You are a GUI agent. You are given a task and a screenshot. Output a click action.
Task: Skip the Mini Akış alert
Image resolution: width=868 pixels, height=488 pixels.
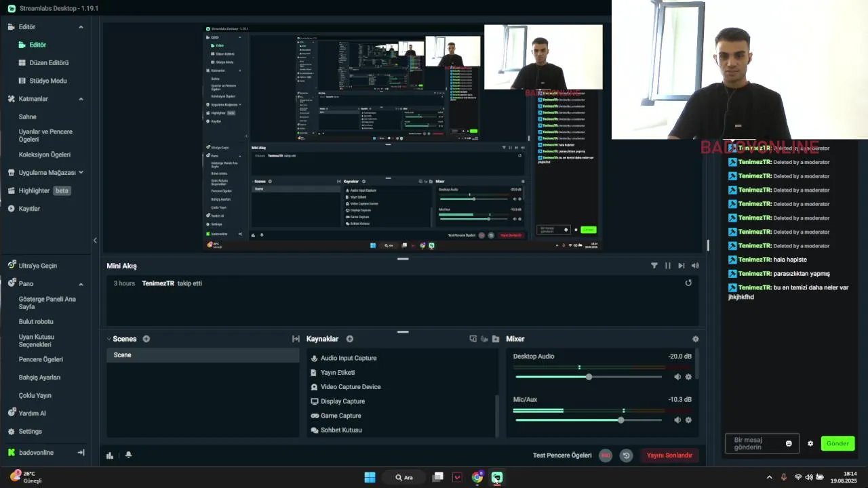point(682,266)
